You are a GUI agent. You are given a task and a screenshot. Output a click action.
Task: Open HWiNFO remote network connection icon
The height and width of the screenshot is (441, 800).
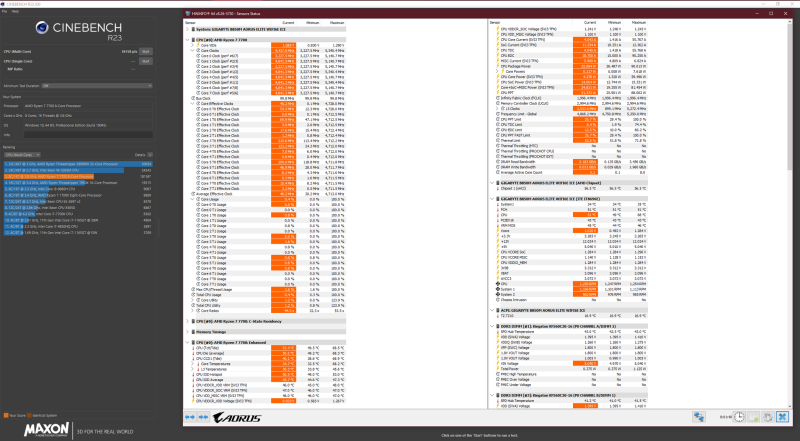coord(699,417)
